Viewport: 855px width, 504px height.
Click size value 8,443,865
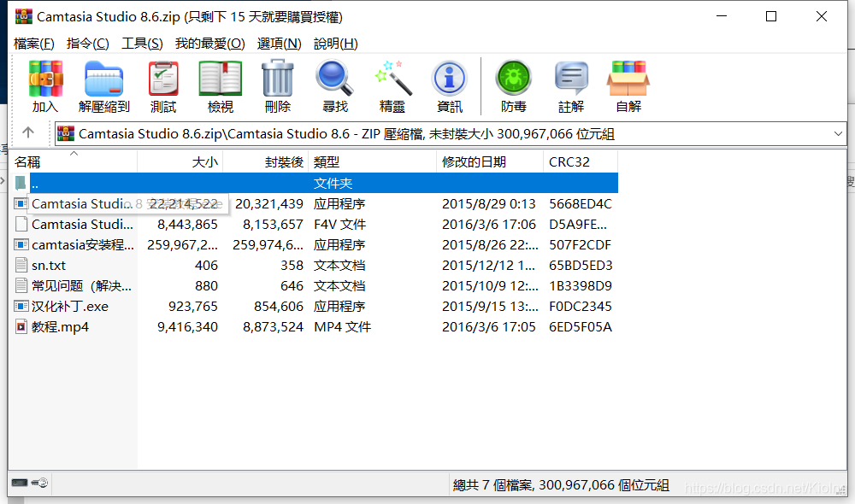tap(187, 224)
